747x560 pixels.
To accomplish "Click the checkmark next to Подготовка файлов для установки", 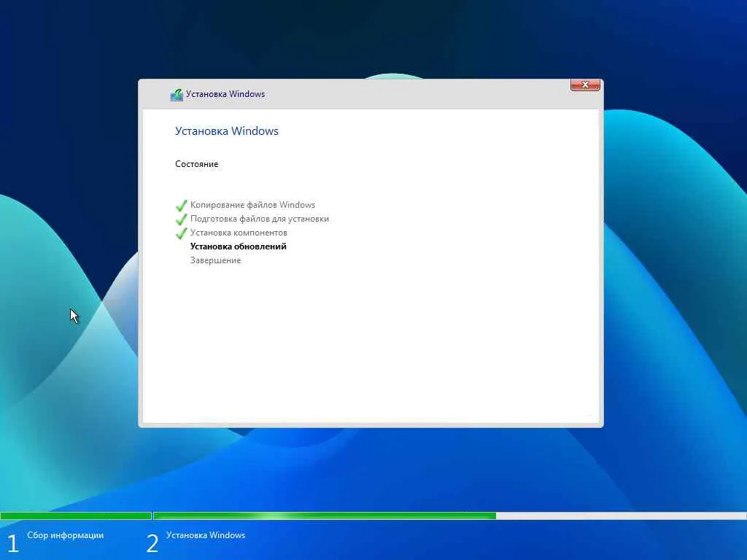I will click(x=181, y=219).
